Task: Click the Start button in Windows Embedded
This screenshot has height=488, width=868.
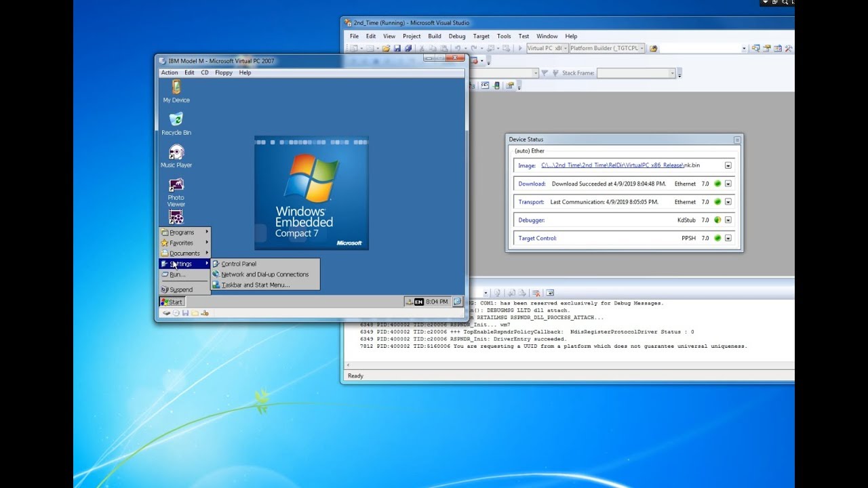Action: click(172, 302)
